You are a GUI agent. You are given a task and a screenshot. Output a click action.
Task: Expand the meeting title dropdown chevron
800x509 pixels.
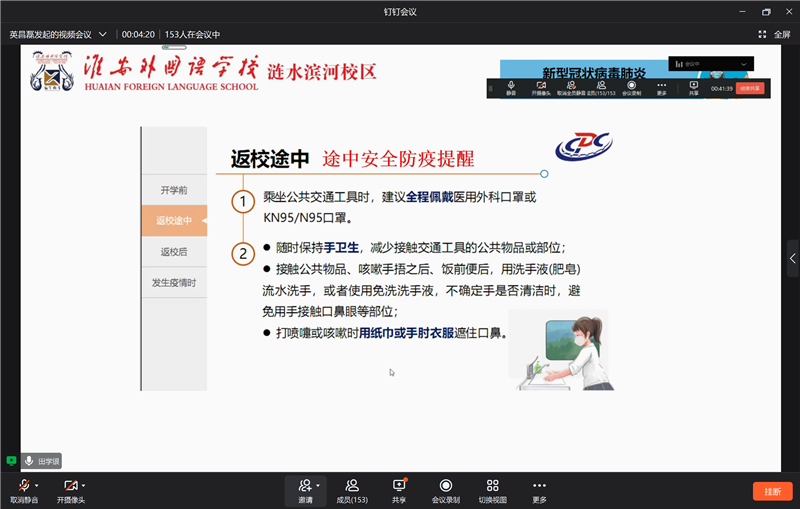click(102, 34)
